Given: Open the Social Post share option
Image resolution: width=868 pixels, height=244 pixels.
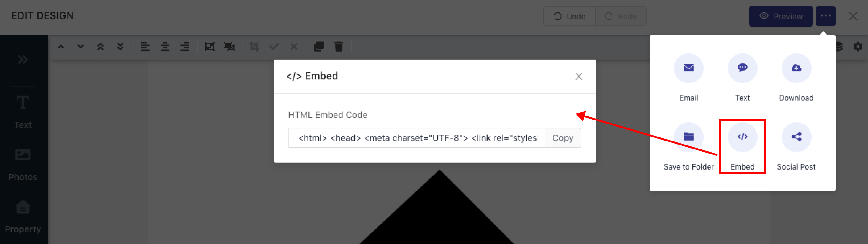Looking at the screenshot, I should [796, 137].
